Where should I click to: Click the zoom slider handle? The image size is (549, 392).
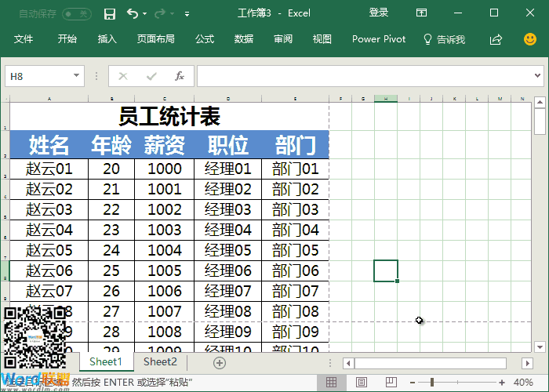(432, 383)
